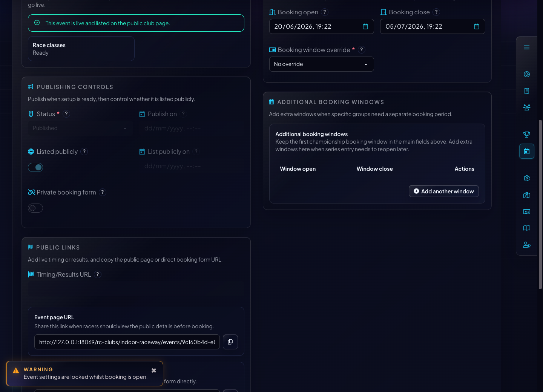This screenshot has height=392, width=543.
Task: Open the sidebar hamburger menu
Action: pyautogui.click(x=527, y=47)
